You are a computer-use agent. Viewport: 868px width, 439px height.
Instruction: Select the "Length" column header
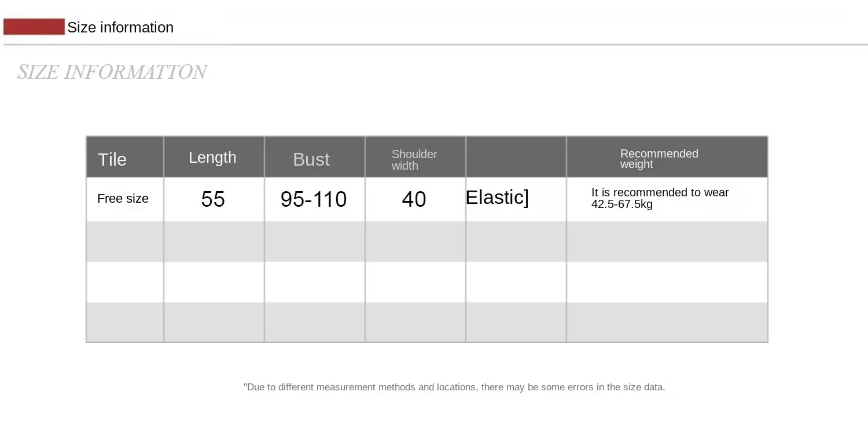[x=212, y=158]
